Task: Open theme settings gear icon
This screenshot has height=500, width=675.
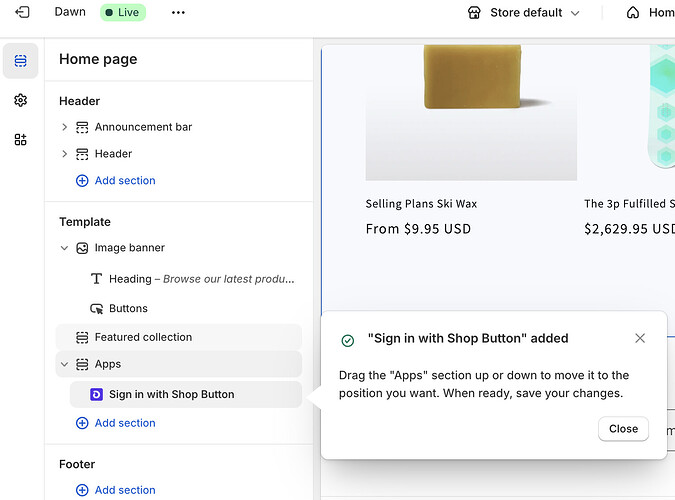Action: click(21, 100)
